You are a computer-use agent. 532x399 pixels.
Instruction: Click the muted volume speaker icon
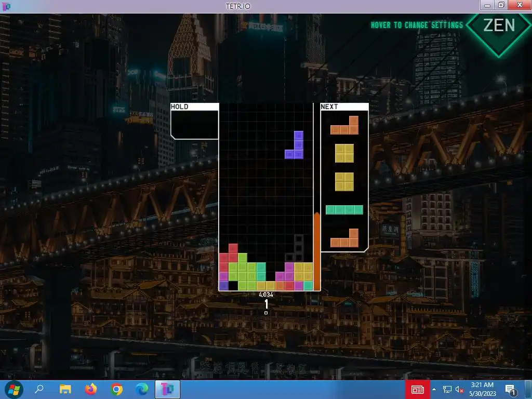click(459, 390)
